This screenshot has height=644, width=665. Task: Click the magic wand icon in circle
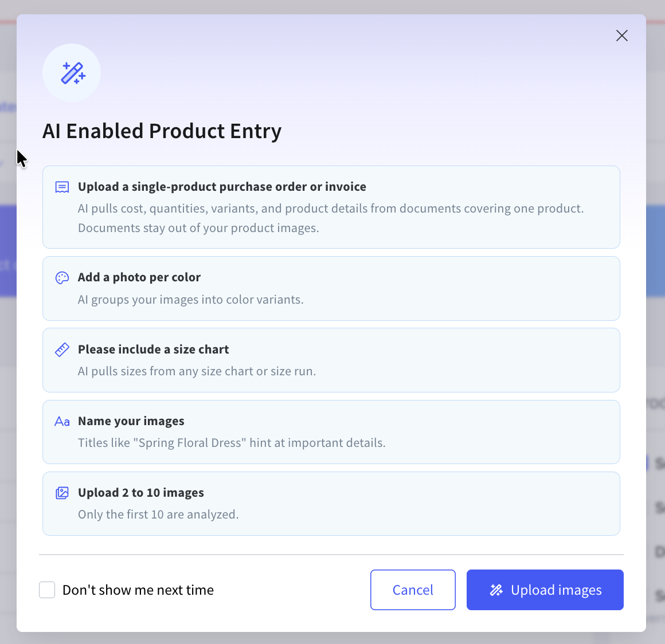tap(72, 73)
